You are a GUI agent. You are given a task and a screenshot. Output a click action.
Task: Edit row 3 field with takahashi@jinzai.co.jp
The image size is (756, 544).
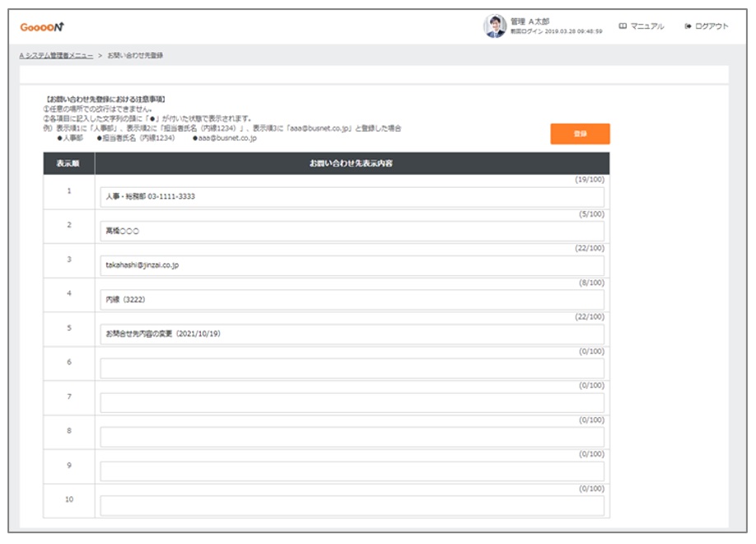point(352,265)
